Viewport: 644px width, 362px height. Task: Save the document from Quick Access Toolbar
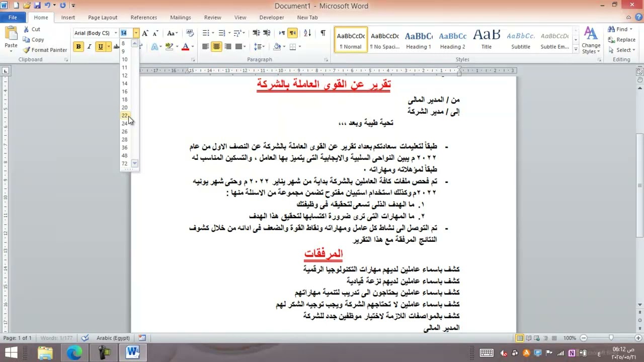(37, 6)
